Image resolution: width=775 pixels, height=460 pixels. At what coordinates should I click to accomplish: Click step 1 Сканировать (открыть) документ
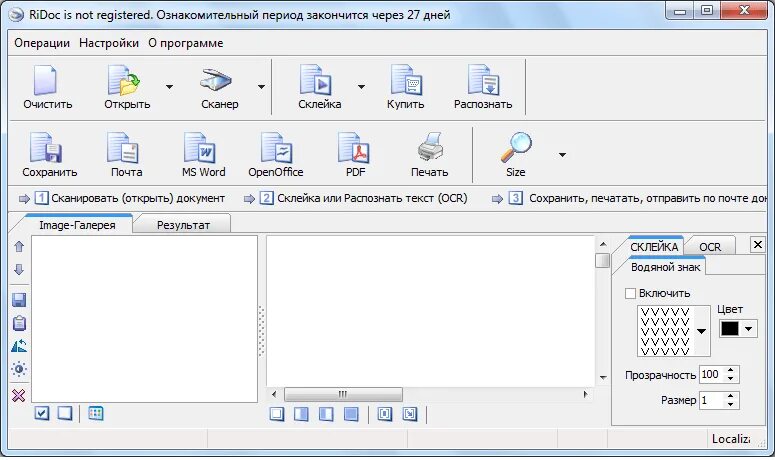129,199
